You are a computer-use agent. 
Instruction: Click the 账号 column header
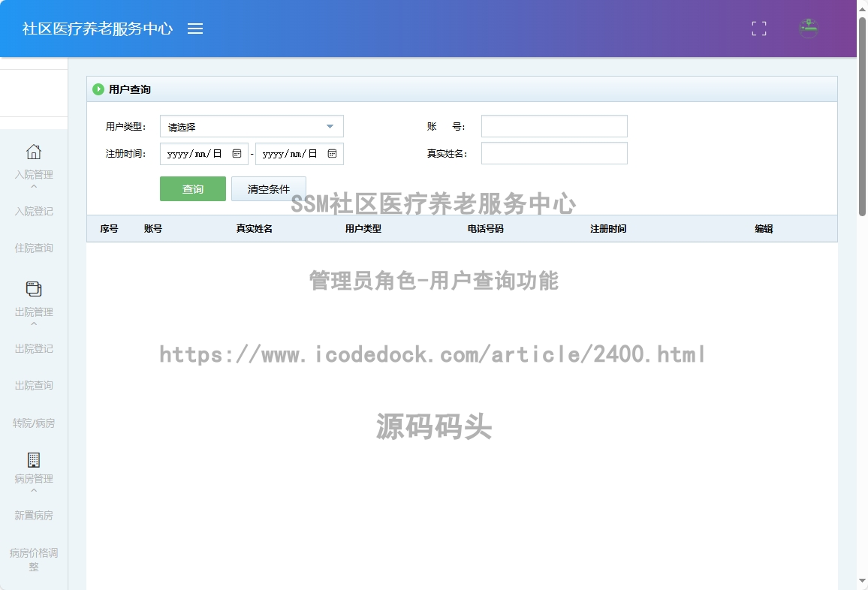[x=152, y=229]
